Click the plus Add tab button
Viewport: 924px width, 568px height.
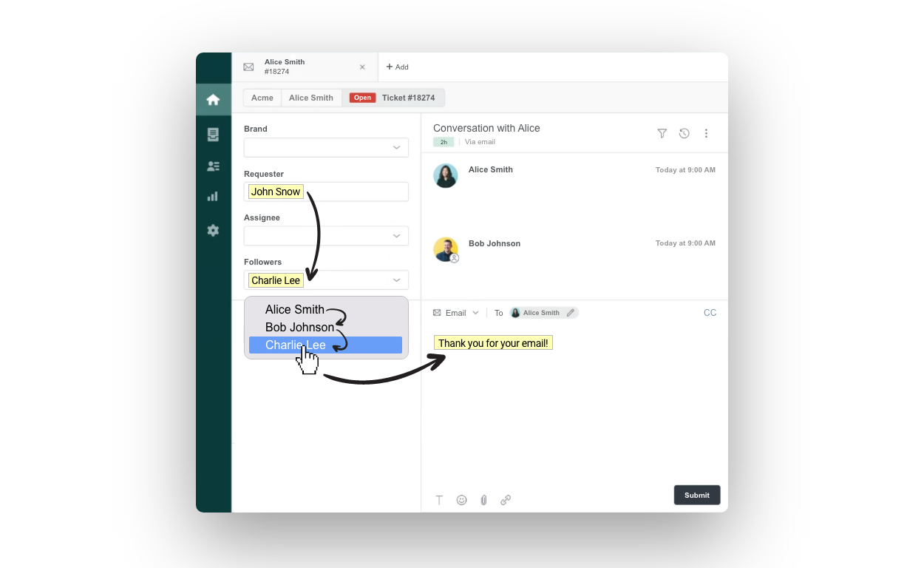point(397,67)
